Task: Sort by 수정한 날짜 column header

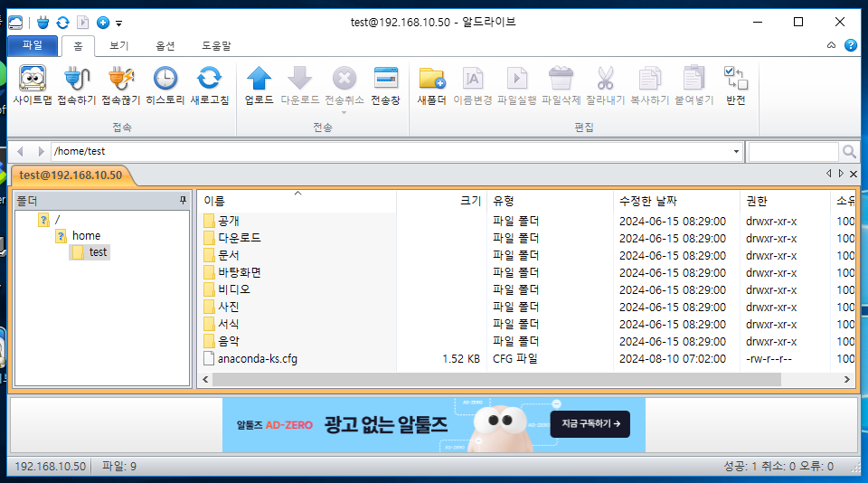Action: click(x=676, y=201)
